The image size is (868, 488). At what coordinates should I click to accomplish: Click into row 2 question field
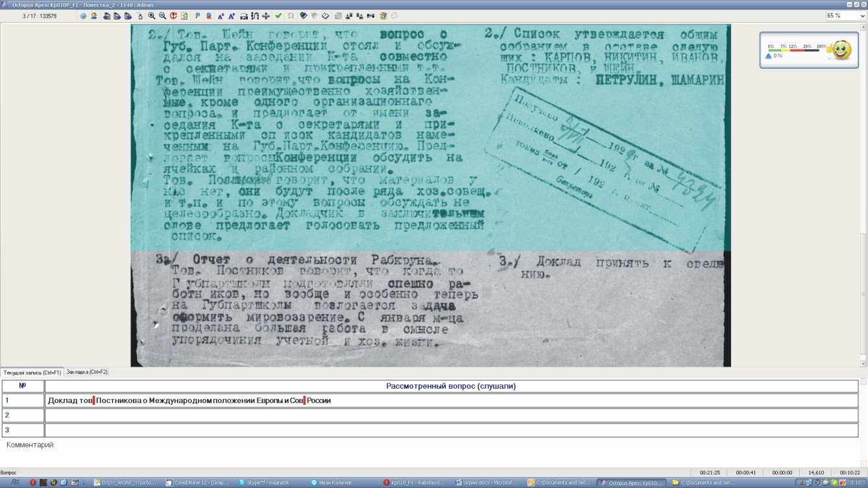tap(451, 415)
